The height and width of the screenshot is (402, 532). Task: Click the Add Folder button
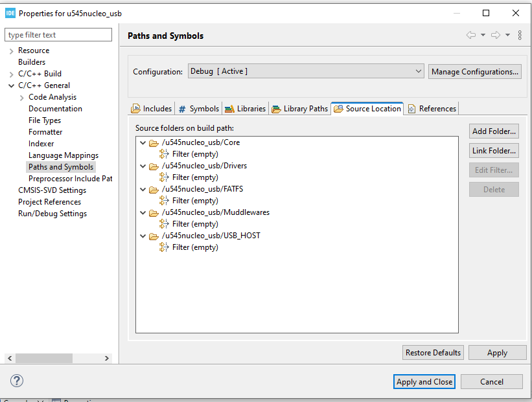click(x=494, y=131)
